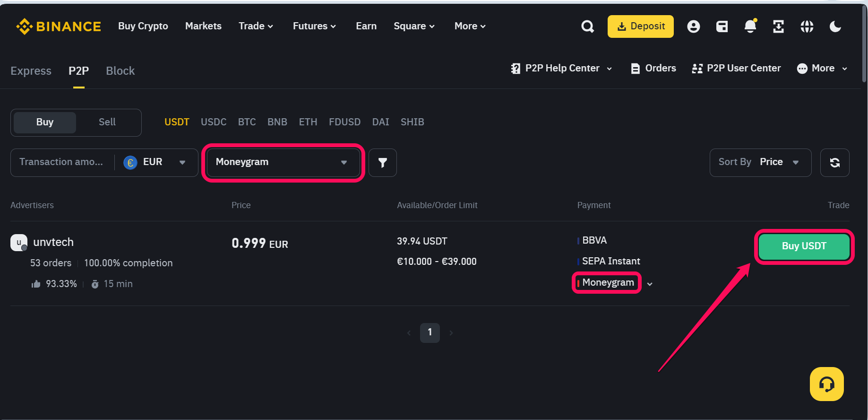868x420 pixels.
Task: Open the Sort By Price dropdown
Action: click(760, 163)
